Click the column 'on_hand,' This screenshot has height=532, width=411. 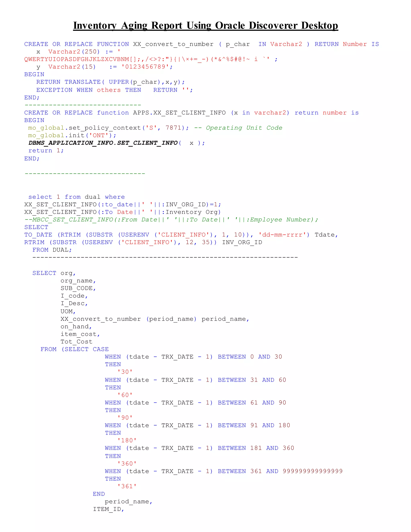76,327
